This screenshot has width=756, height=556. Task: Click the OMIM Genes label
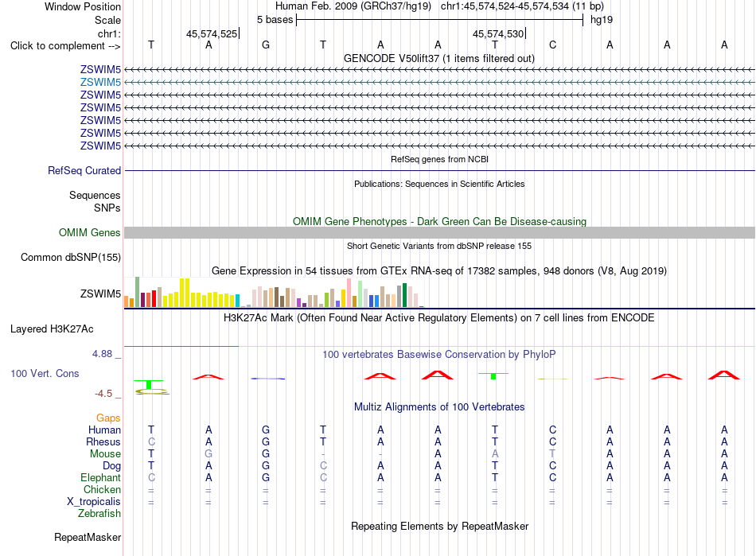coord(89,233)
